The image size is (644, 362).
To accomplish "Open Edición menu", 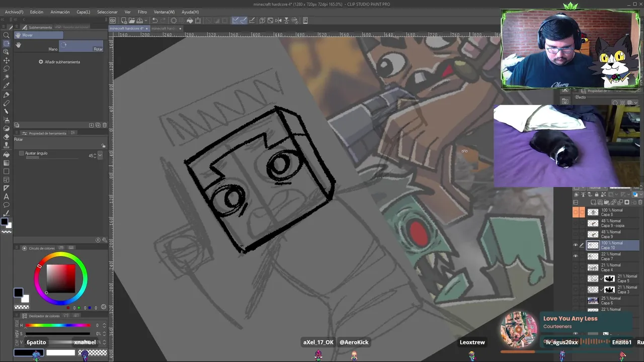I will tap(36, 12).
